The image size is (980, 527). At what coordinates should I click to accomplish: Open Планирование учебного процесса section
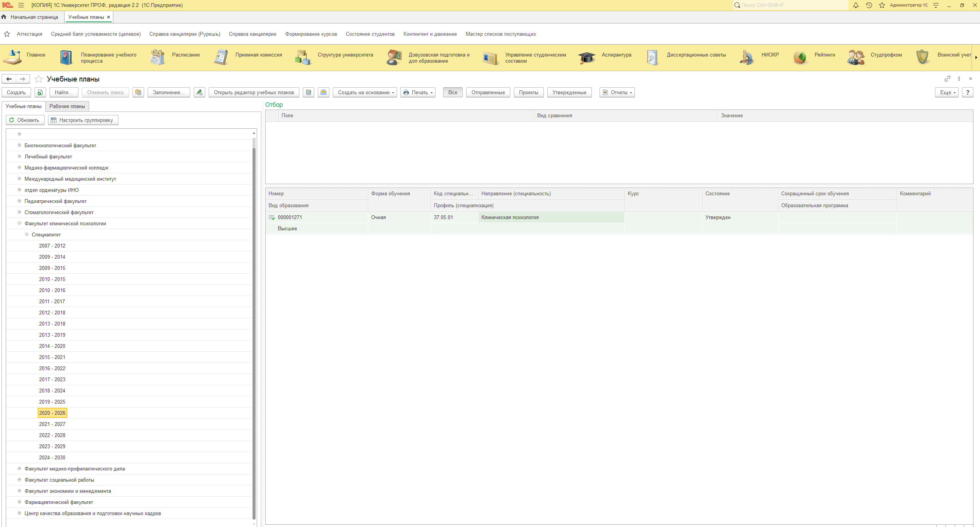coord(99,57)
